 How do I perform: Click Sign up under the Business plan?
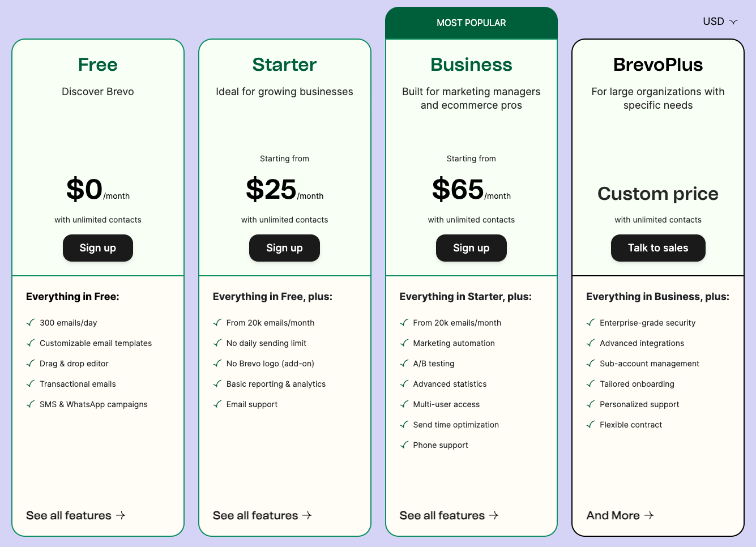pyautogui.click(x=471, y=248)
